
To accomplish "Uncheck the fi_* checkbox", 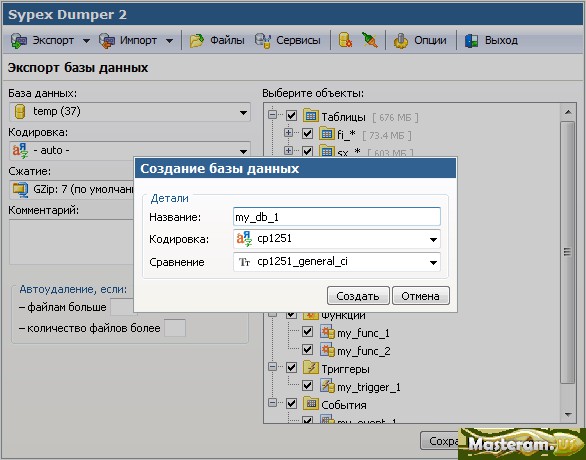I will (307, 133).
